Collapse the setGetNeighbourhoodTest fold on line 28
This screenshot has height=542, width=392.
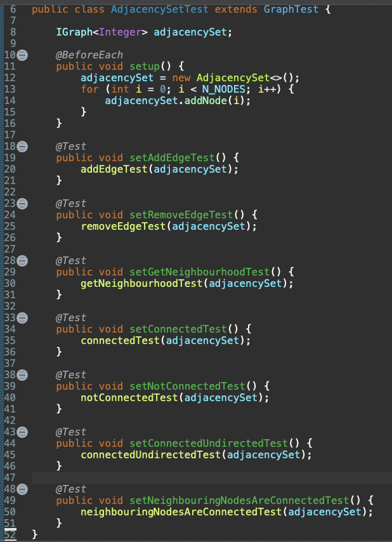[22, 261]
